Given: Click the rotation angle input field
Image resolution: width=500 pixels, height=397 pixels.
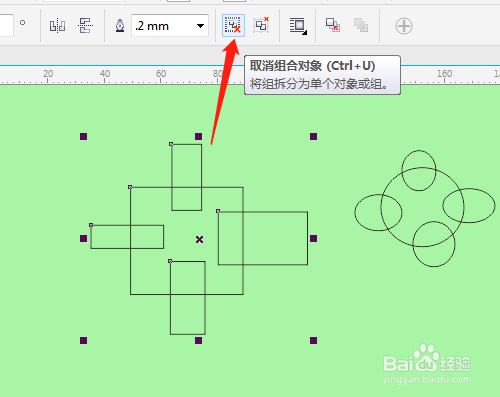Looking at the screenshot, I should point(6,25).
